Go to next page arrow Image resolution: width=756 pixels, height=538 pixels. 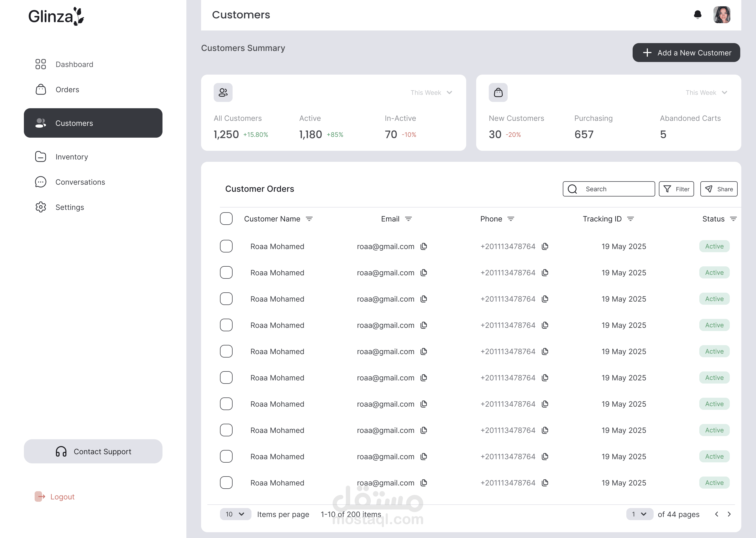point(729,514)
